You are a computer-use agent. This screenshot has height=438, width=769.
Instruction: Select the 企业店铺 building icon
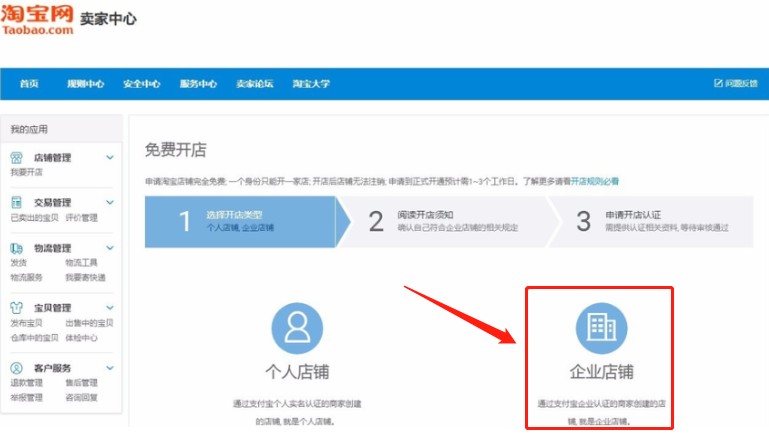(601, 328)
